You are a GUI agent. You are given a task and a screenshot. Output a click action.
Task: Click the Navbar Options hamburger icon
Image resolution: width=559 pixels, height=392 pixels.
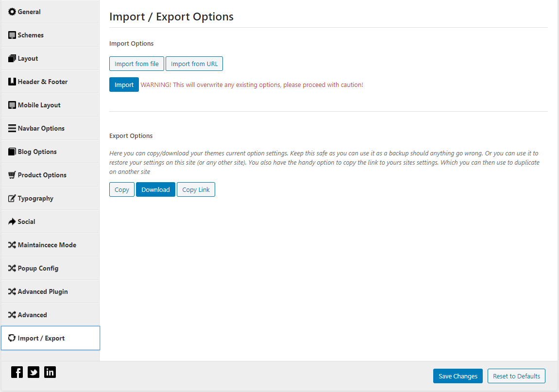click(x=12, y=128)
